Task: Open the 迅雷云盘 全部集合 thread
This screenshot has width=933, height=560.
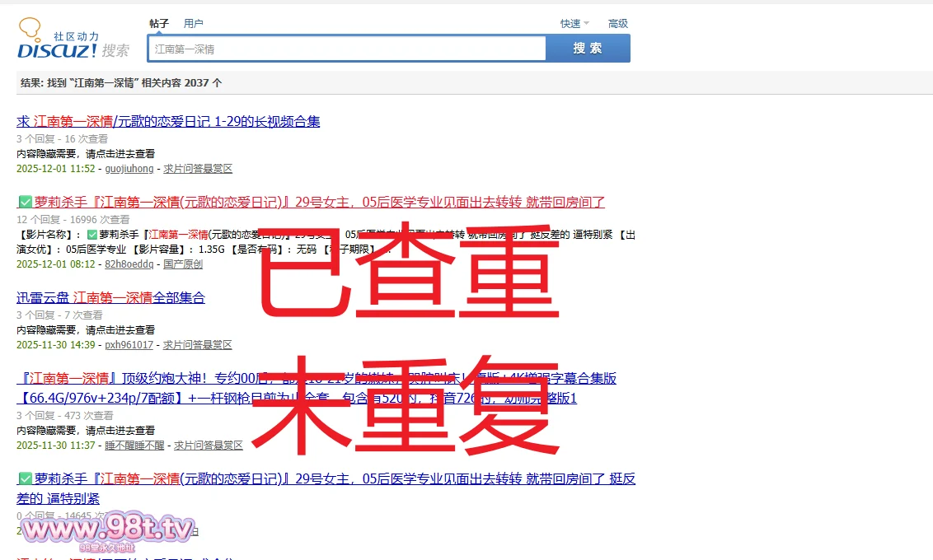Action: [110, 297]
